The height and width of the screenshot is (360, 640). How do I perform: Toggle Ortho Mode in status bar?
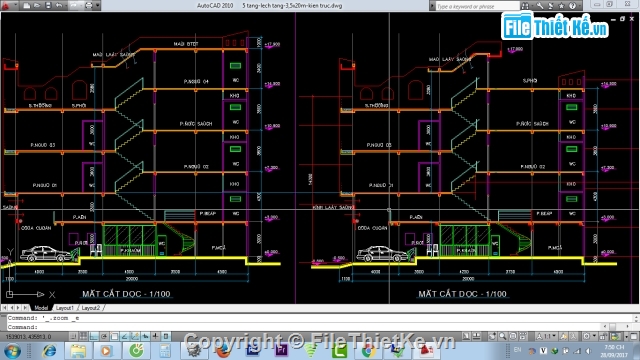coord(94,336)
